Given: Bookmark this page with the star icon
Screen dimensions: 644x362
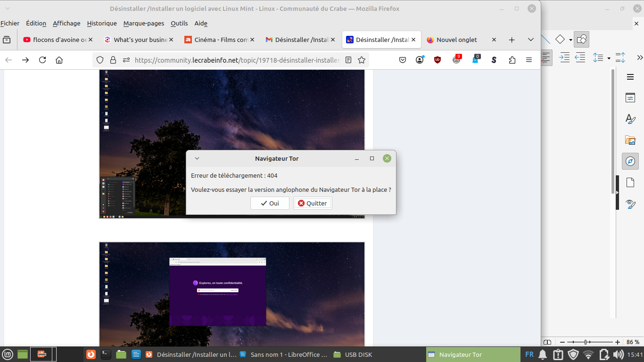Looking at the screenshot, I should [362, 60].
